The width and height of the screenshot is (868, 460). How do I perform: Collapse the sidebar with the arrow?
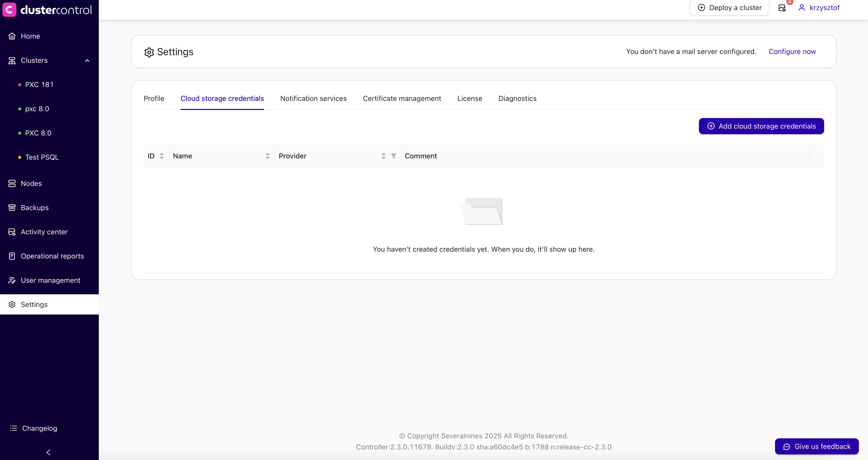coord(48,452)
